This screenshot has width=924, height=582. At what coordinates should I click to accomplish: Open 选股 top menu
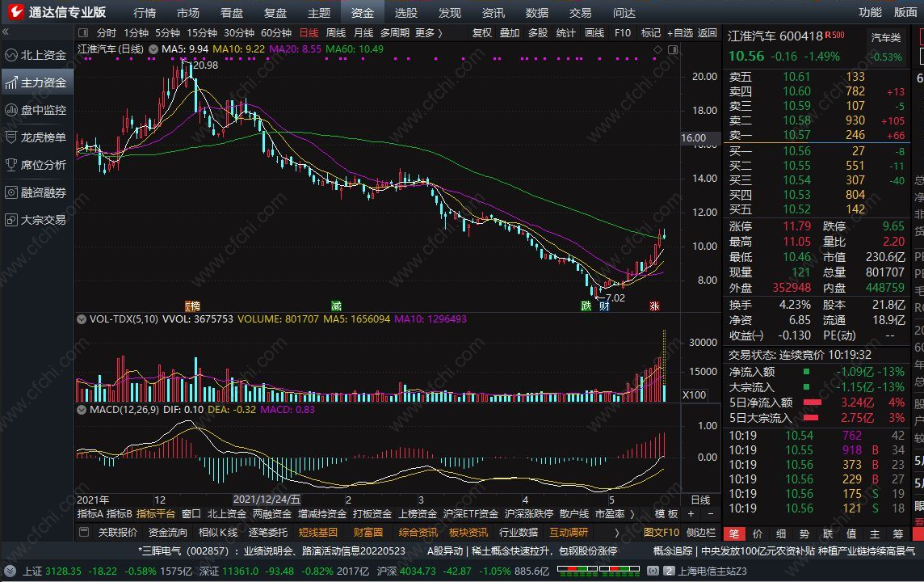(406, 12)
